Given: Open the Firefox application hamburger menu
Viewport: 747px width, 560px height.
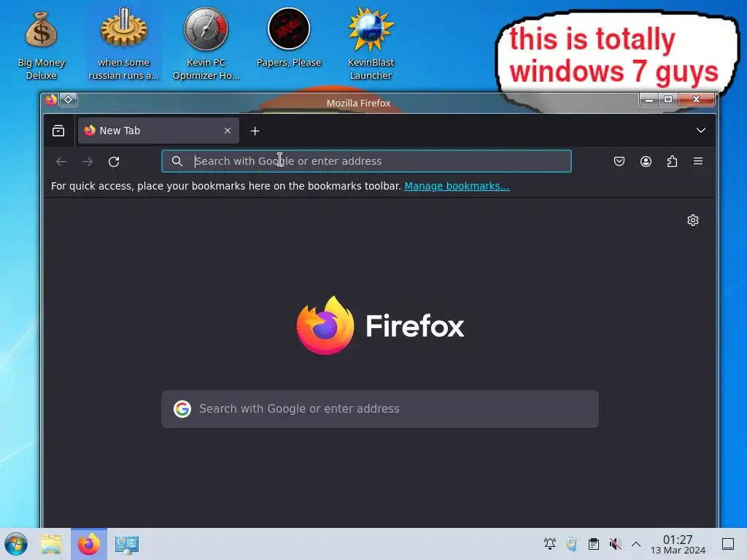Looking at the screenshot, I should coord(698,161).
